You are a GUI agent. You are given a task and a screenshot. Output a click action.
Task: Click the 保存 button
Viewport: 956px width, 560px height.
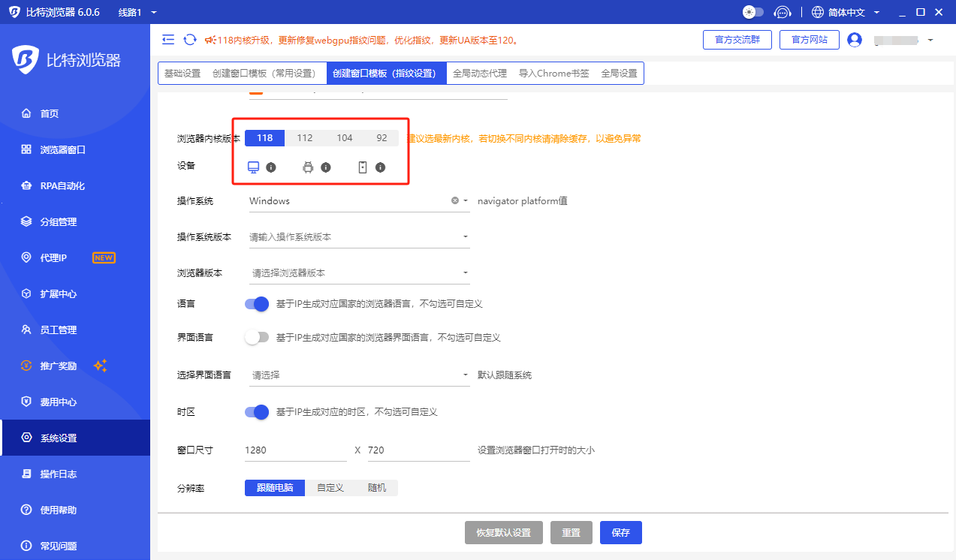tap(621, 533)
